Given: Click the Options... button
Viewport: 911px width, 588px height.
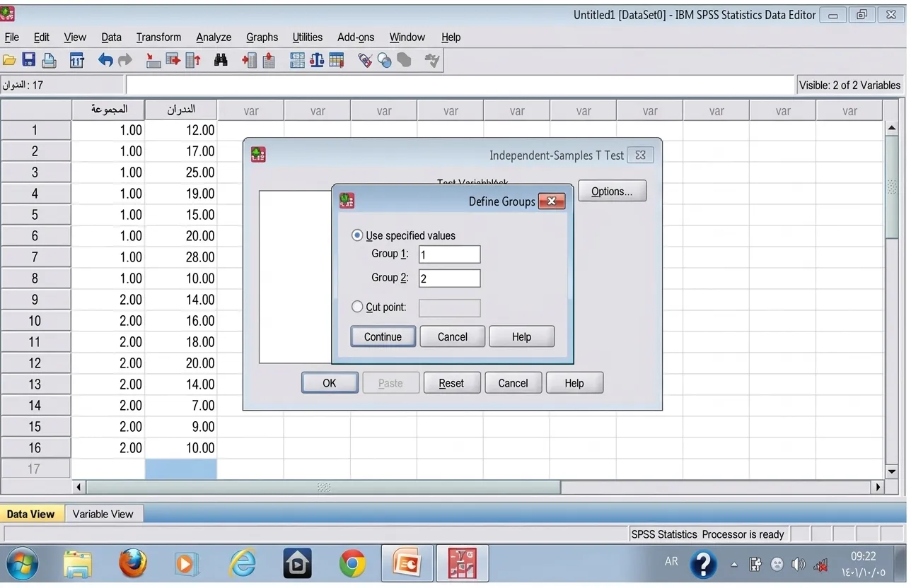Looking at the screenshot, I should (612, 192).
